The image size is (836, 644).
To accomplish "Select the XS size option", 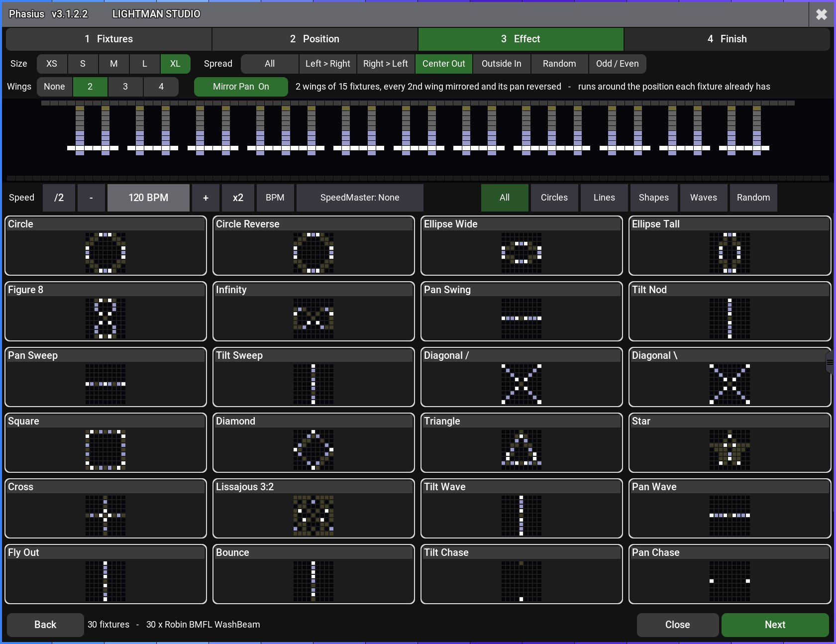I will tap(52, 64).
